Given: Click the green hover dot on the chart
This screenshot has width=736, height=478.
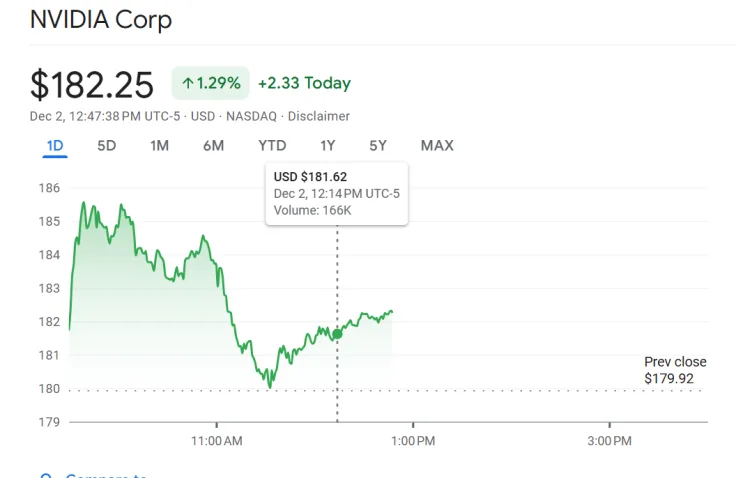Looking at the screenshot, I should coord(337,333).
